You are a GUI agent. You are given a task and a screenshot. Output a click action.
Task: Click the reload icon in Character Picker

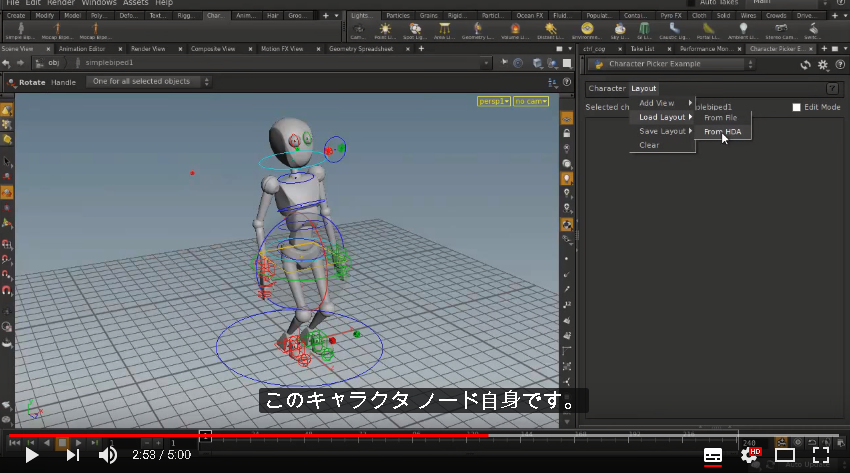[806, 65]
